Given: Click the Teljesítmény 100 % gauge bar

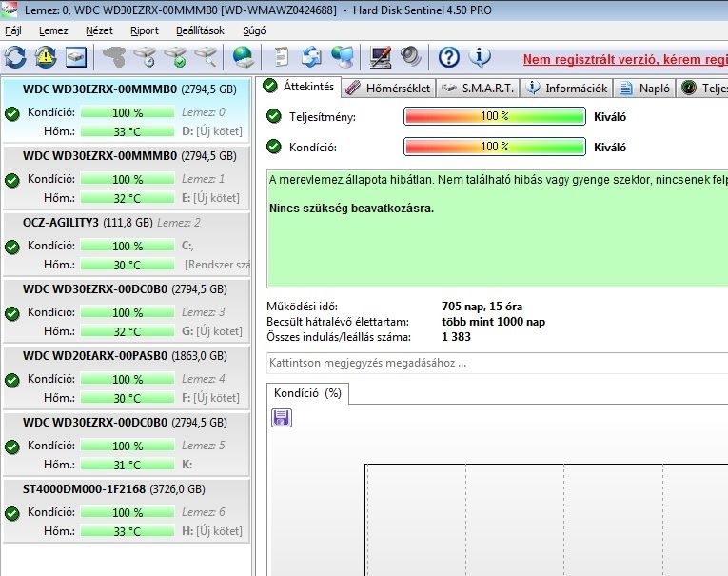Looking at the screenshot, I should (x=495, y=116).
